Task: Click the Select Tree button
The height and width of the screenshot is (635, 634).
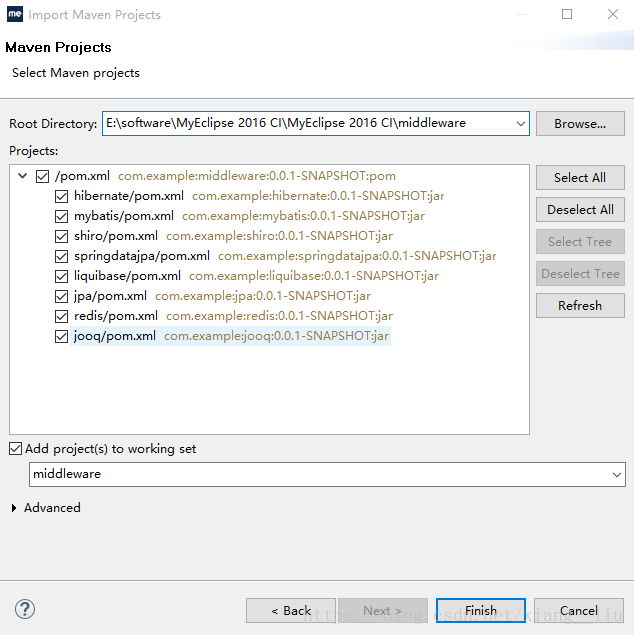Action: click(x=580, y=241)
